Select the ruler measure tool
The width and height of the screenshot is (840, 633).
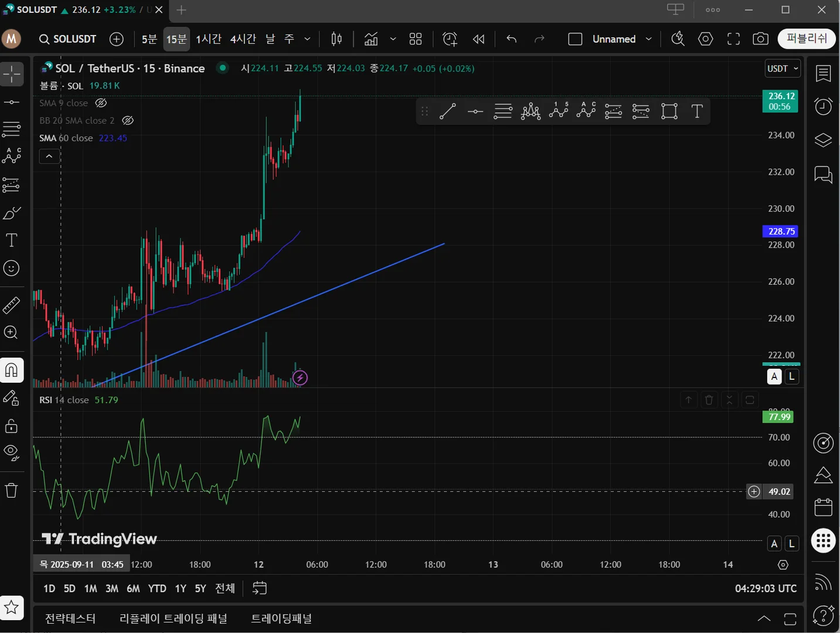12,305
